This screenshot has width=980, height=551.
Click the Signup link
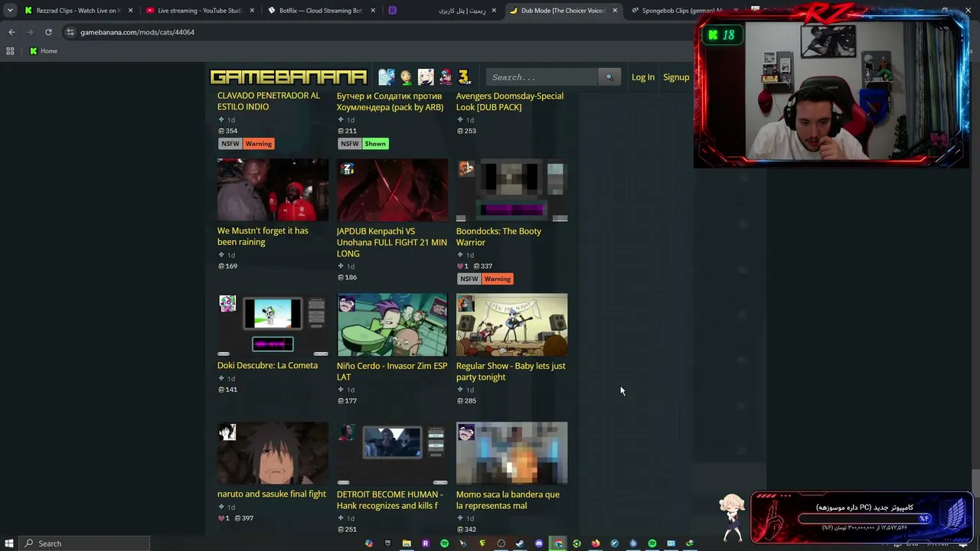coord(676,77)
